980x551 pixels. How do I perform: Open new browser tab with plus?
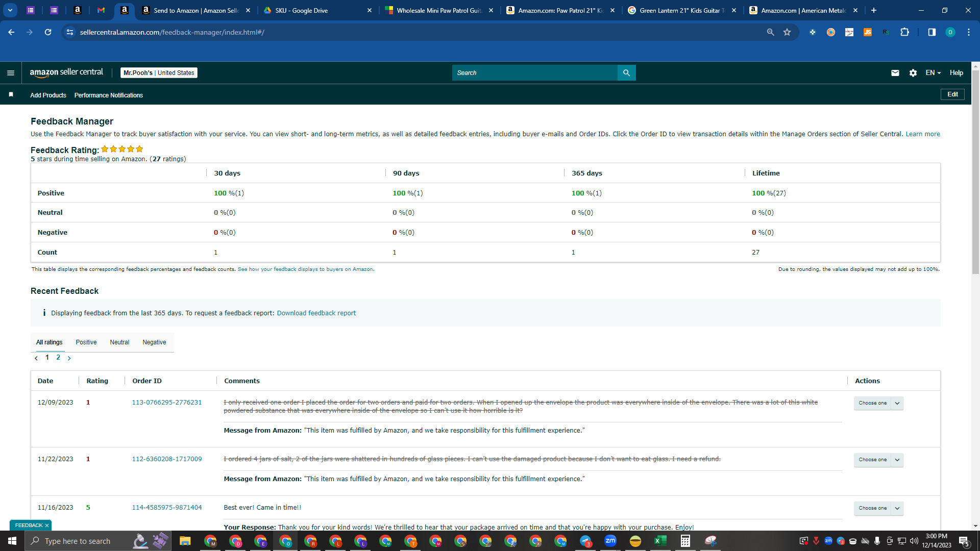873,10
